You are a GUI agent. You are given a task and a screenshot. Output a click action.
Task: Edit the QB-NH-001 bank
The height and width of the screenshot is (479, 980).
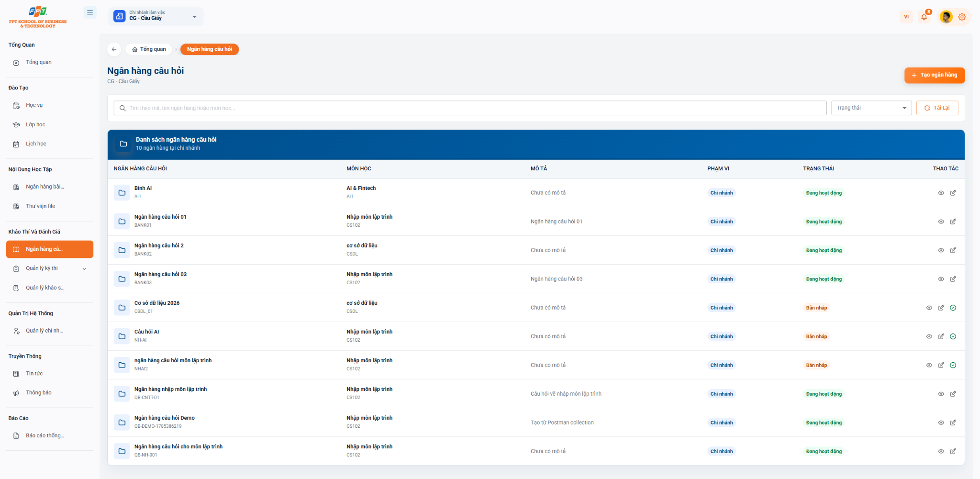tap(953, 451)
